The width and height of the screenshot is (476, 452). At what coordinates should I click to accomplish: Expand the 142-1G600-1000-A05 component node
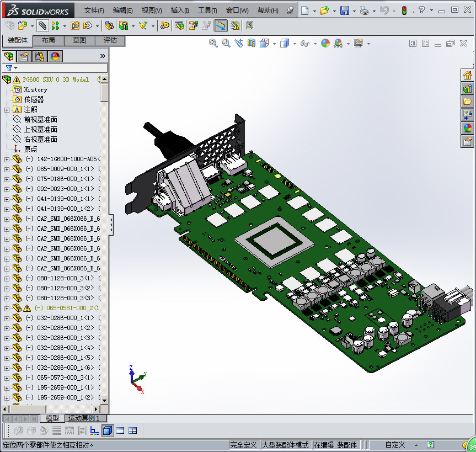(x=7, y=159)
